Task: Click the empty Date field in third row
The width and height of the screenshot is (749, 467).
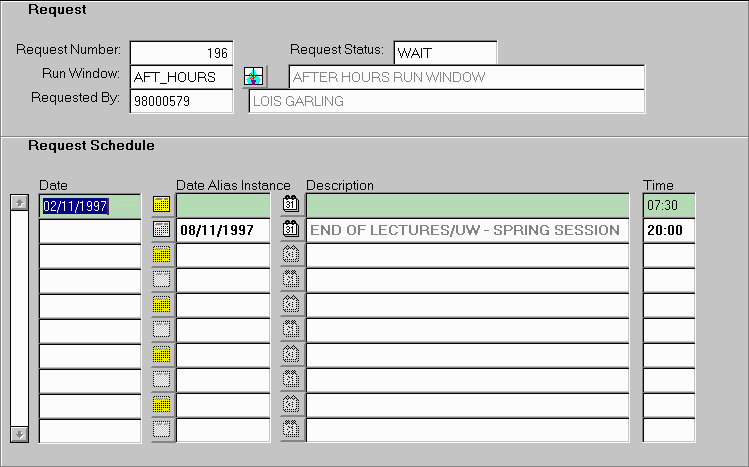Action: tap(89, 255)
